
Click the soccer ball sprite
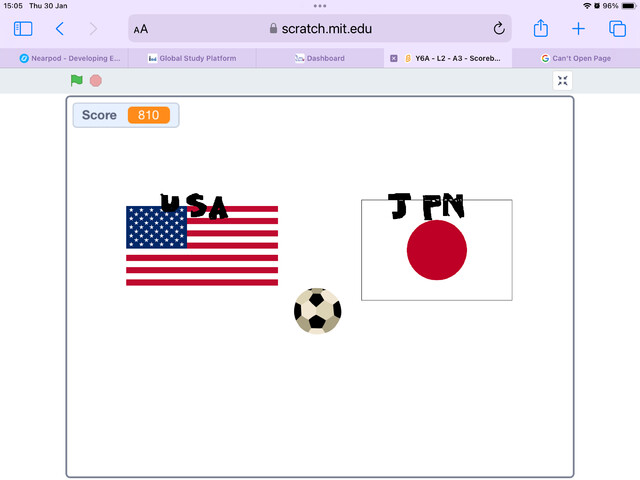[318, 311]
